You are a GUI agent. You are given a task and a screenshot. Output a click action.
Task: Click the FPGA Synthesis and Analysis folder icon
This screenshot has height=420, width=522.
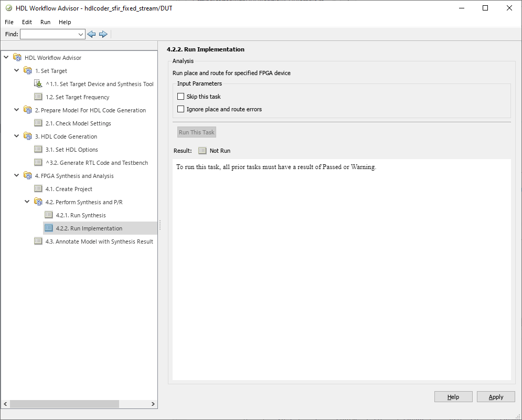[x=28, y=176]
